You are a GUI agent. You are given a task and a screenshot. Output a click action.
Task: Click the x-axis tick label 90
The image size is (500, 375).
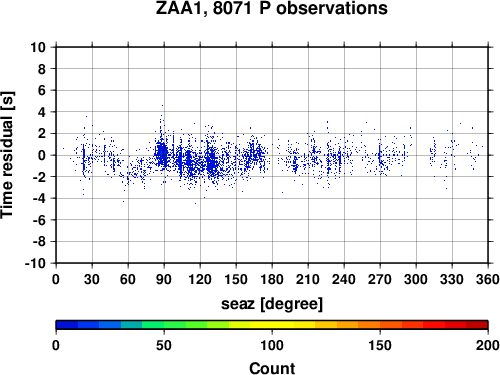pyautogui.click(x=164, y=279)
